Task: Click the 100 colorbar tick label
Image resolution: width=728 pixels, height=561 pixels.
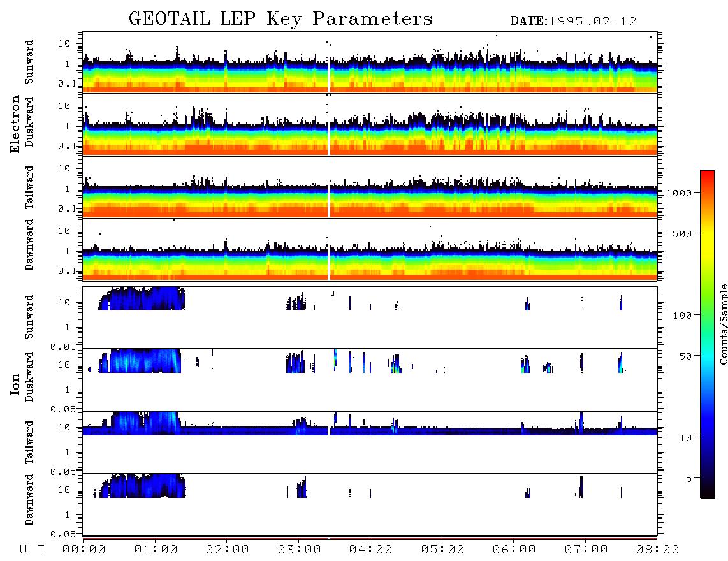Action: pos(682,316)
